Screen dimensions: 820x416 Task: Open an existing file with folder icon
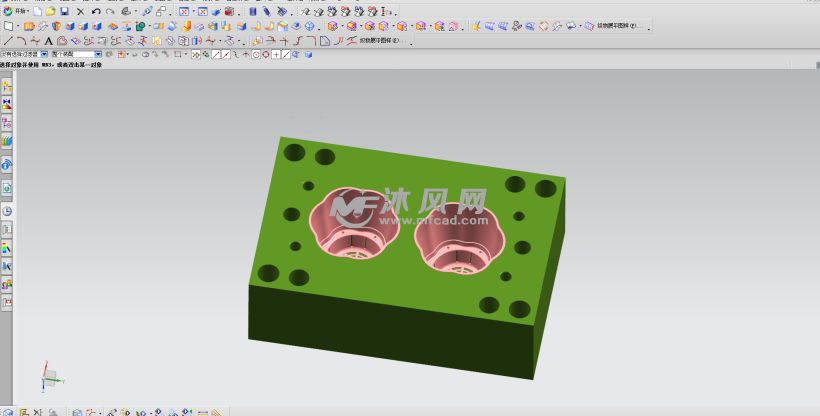coord(51,11)
